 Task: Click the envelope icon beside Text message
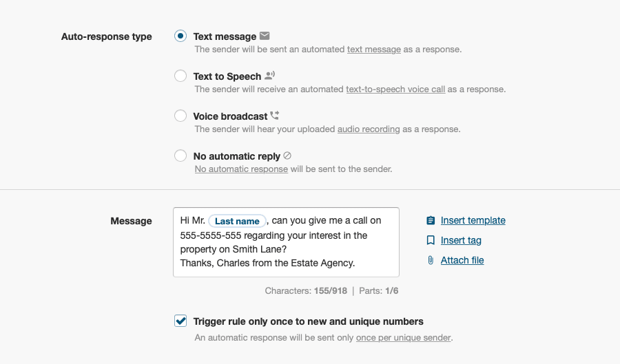click(265, 36)
